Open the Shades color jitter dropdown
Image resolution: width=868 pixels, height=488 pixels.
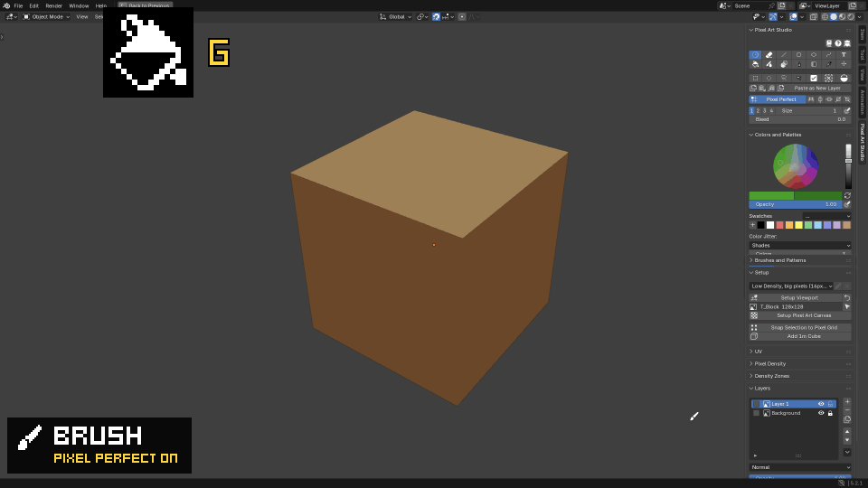tap(800, 245)
